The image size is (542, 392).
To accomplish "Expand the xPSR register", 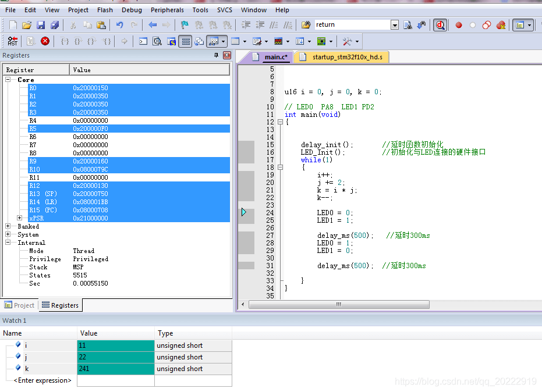I will pos(19,218).
